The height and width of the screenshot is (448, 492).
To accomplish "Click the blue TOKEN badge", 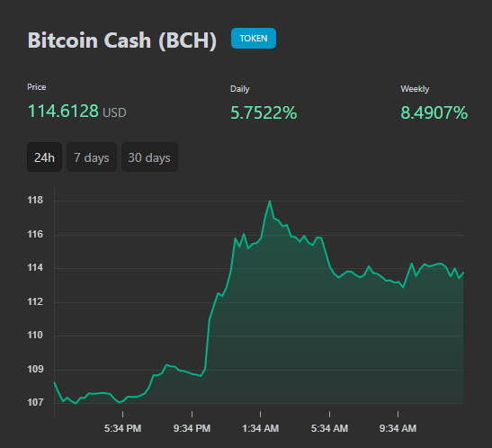I will pyautogui.click(x=254, y=39).
